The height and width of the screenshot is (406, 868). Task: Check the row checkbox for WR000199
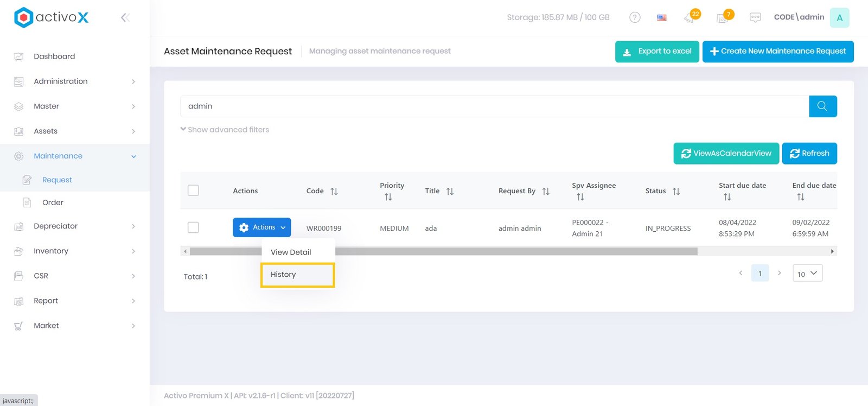(193, 227)
